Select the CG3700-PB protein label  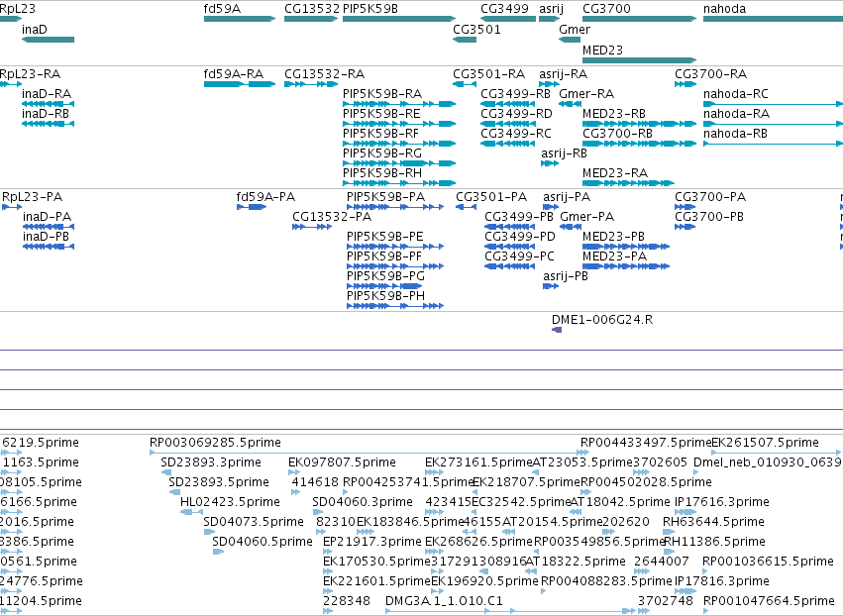[x=709, y=217]
